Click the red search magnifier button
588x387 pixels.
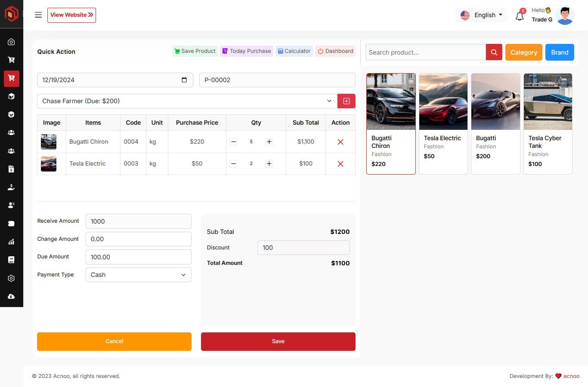494,52
